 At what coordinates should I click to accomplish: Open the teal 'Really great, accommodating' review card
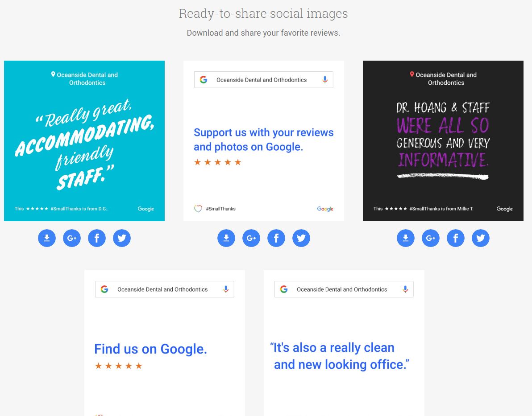click(x=84, y=141)
